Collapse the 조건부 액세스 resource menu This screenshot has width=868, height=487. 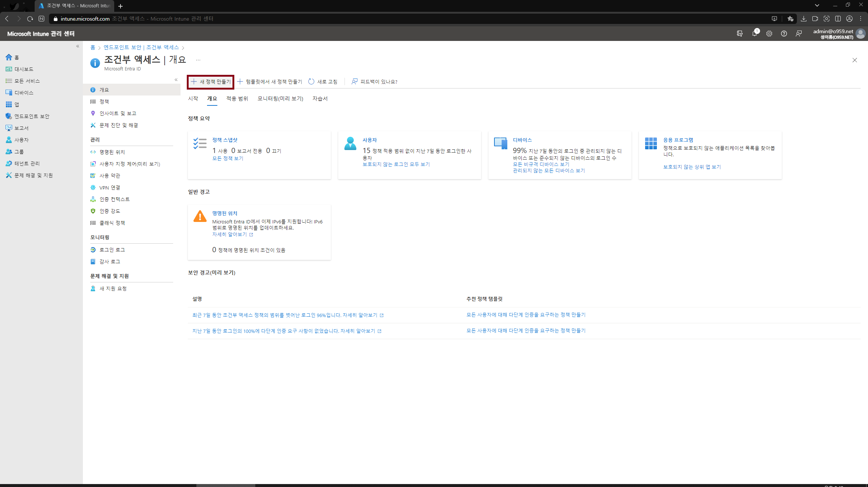[176, 80]
